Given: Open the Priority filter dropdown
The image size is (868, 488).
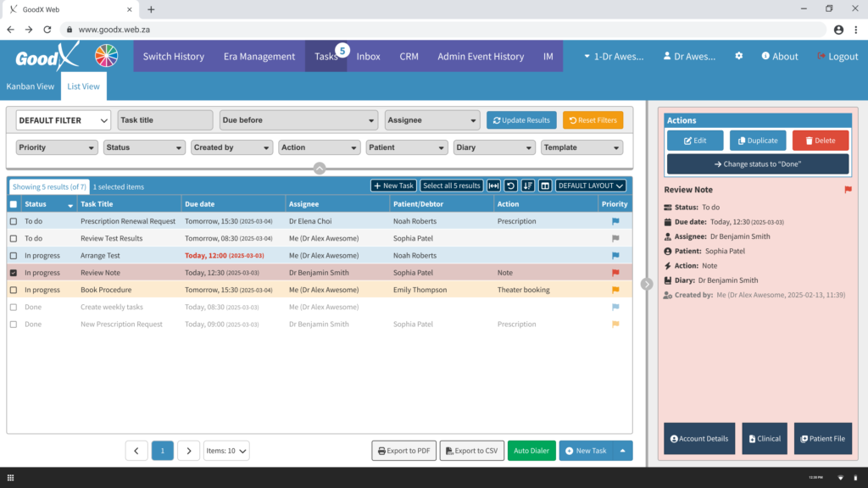Looking at the screenshot, I should (57, 147).
